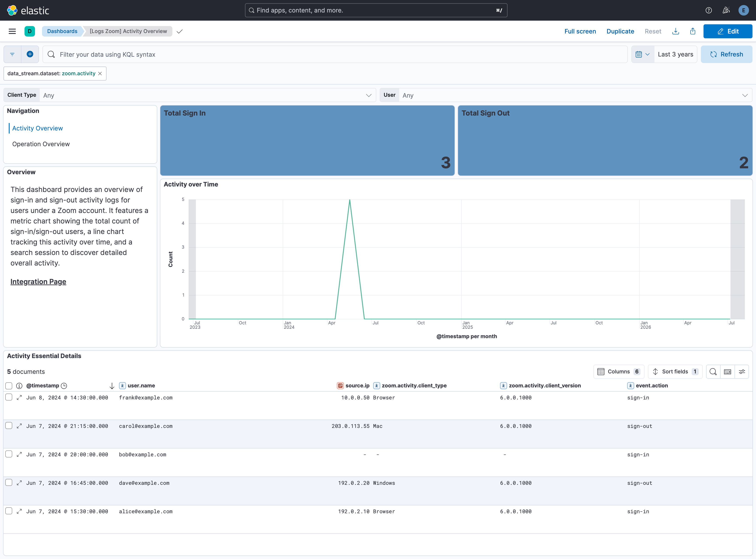
Task: Click the share dashboard icon
Action: click(692, 31)
